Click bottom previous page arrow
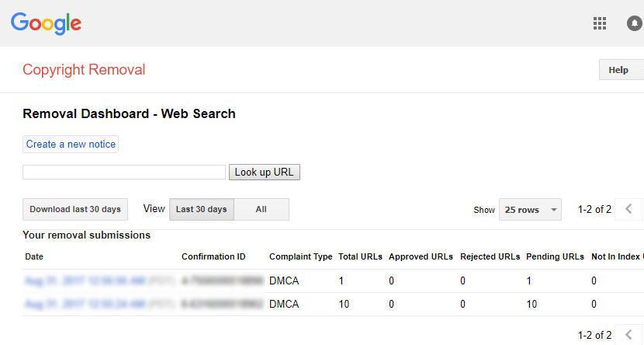 click(x=628, y=335)
